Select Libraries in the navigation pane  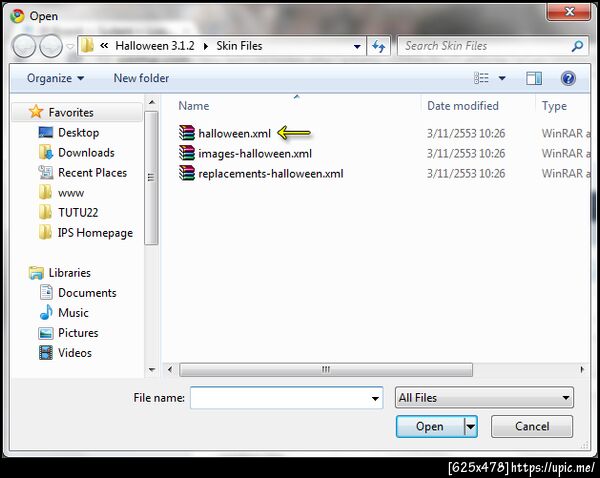click(x=70, y=272)
